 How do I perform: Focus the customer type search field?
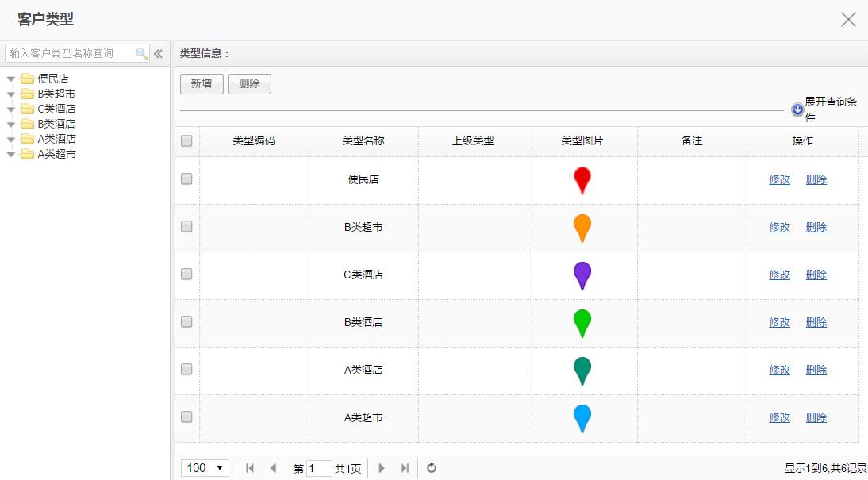(71, 53)
